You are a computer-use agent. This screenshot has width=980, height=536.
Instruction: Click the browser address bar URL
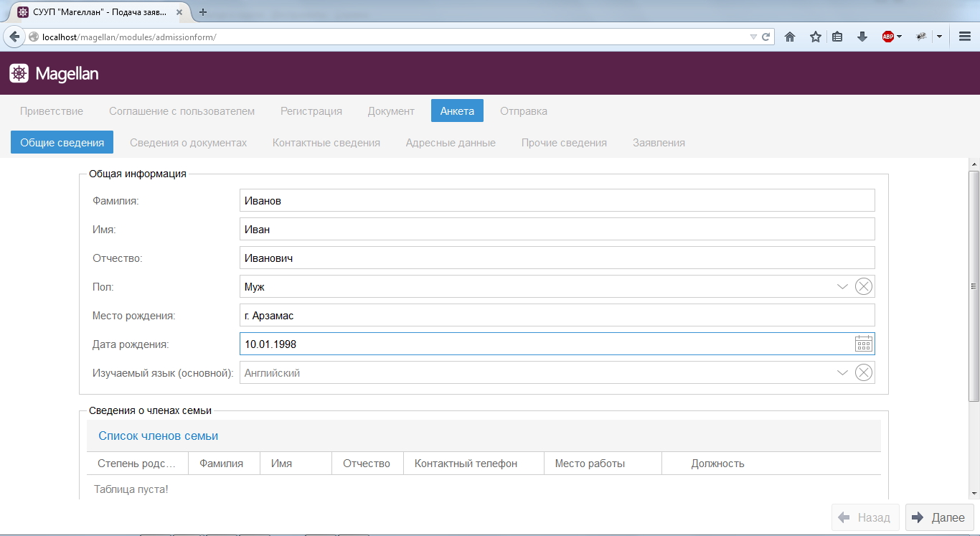(387, 37)
